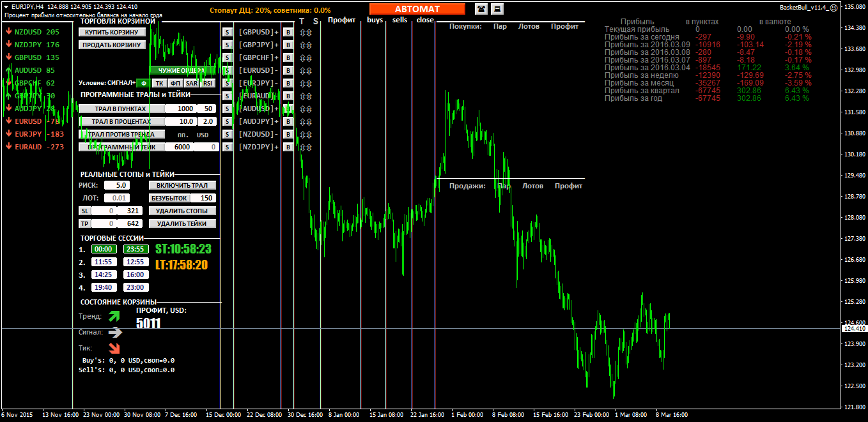Click the B button beside NZDJPY
Image resolution: width=868 pixels, height=422 pixels.
tap(288, 147)
